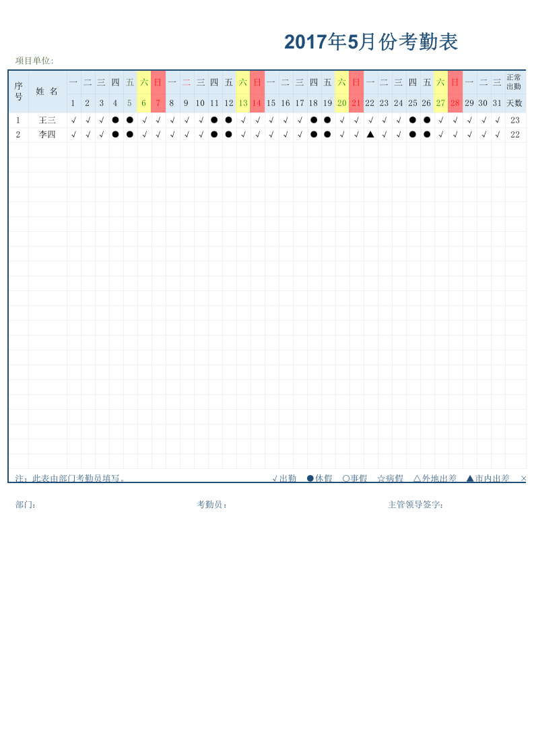This screenshot has height=756, width=534.
Task: Select date header 9
Action: [x=186, y=103]
